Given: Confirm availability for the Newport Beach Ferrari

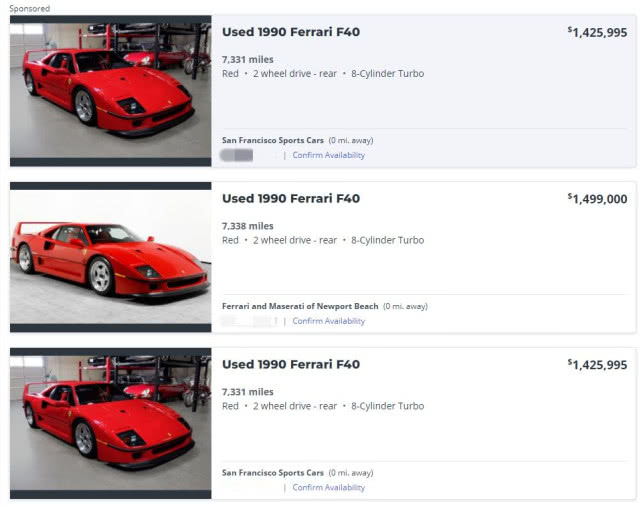Looking at the screenshot, I should (328, 321).
